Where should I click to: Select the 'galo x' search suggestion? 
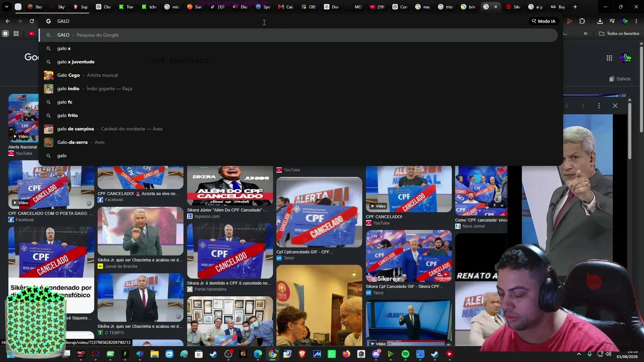point(299,48)
